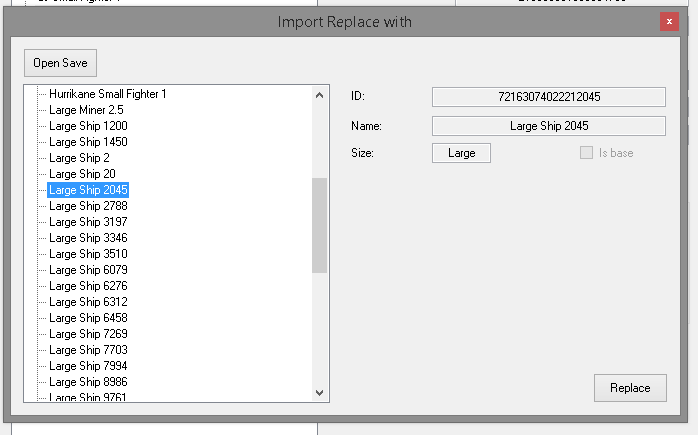Screen dimensions: 698x435
Task: Click the Open Save button
Action: [x=60, y=63]
